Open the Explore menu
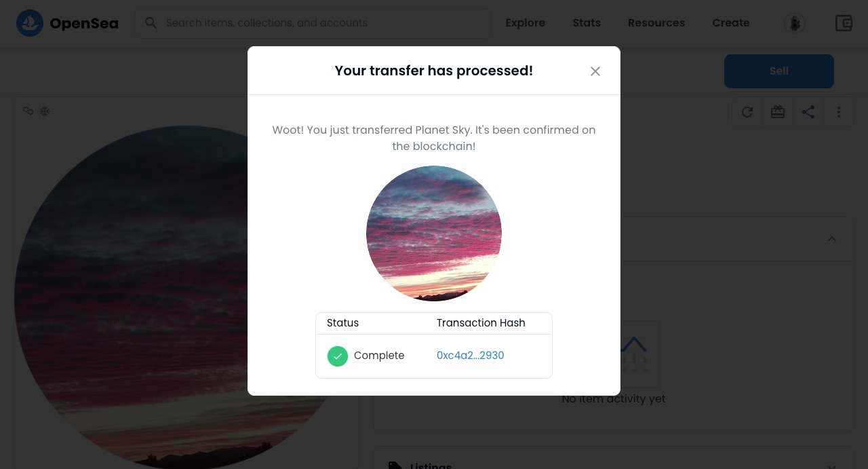This screenshot has height=469, width=868. (x=526, y=23)
